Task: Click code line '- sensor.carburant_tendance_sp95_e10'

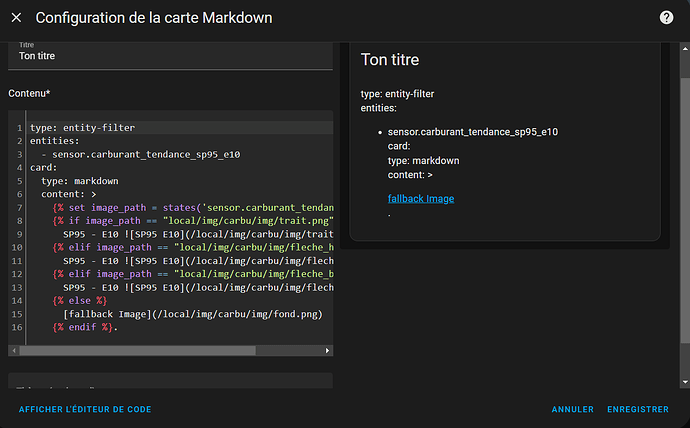Action: coord(141,154)
